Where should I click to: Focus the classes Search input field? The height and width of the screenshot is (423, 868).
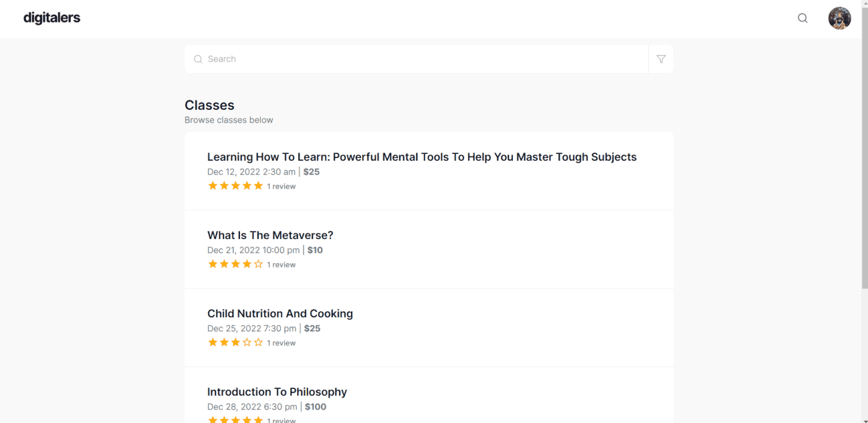point(425,59)
